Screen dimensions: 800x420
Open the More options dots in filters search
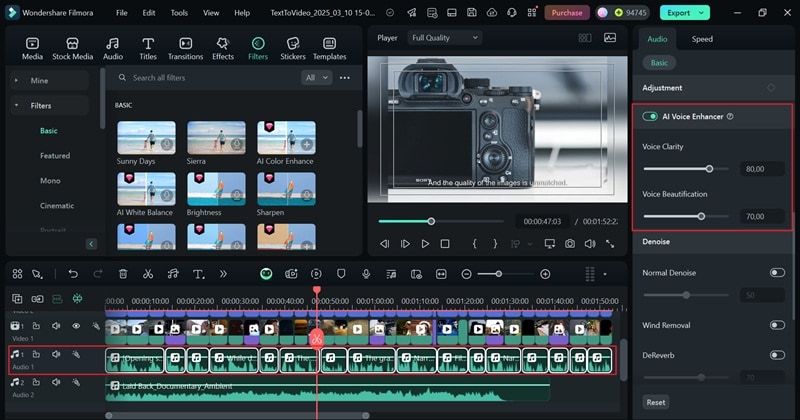pos(345,78)
